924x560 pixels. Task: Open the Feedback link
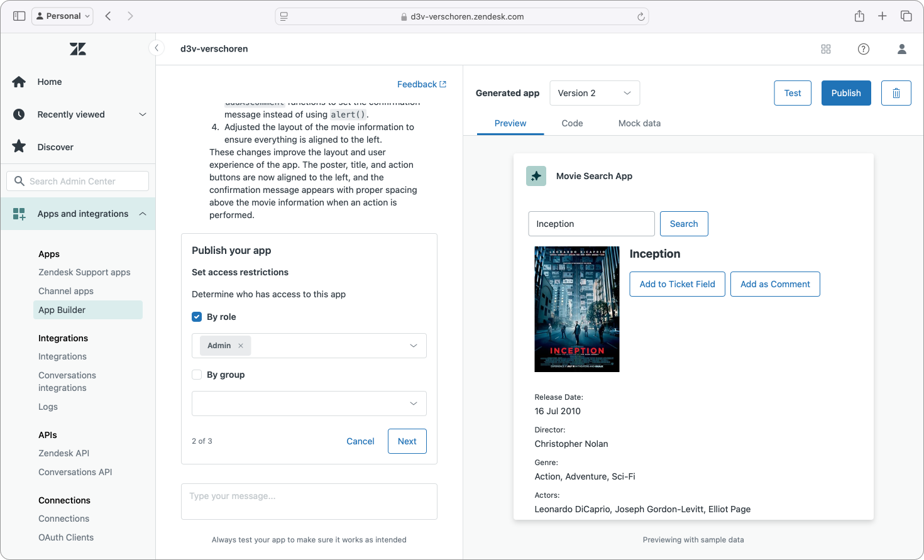(x=422, y=84)
